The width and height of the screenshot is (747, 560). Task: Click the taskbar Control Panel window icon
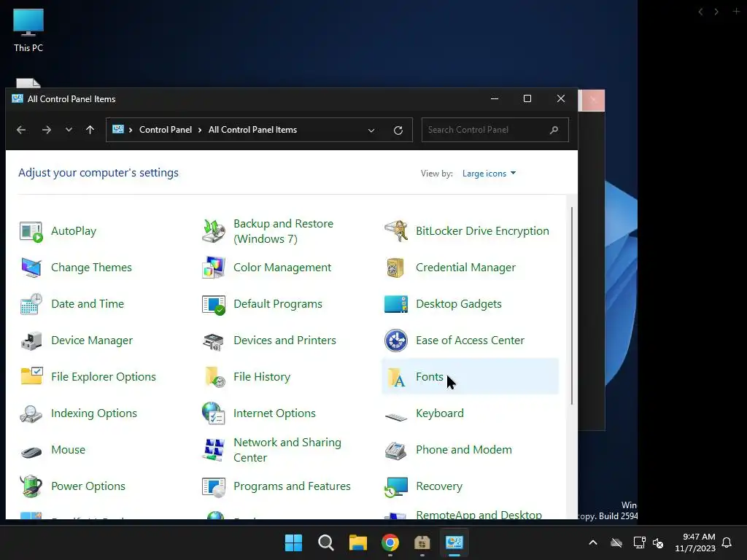coord(454,542)
